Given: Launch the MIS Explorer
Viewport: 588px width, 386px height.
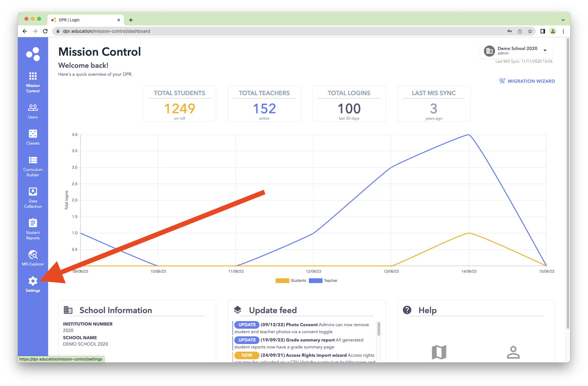Looking at the screenshot, I should pos(32,256).
